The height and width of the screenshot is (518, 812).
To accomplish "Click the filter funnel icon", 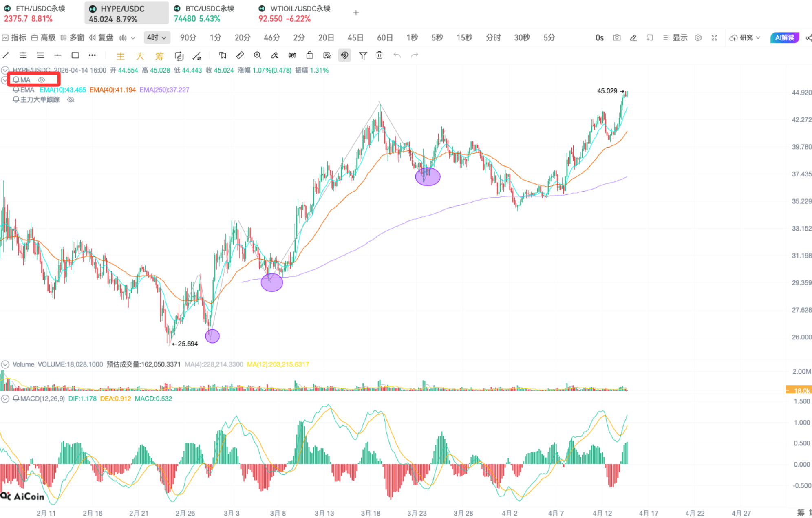I will click(x=363, y=55).
